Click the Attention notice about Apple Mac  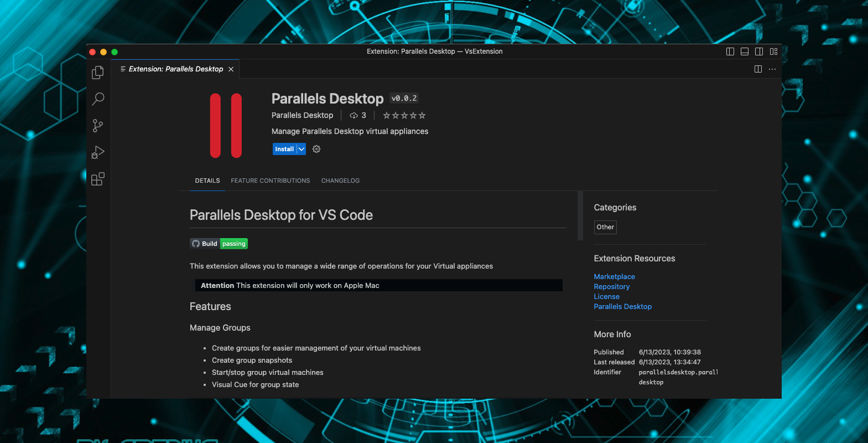pos(378,285)
